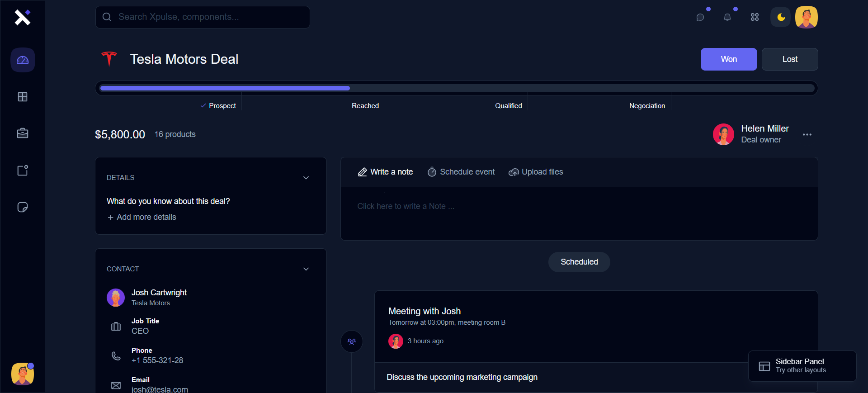The image size is (868, 393).
Task: Mark the deal as Won
Action: (x=729, y=59)
